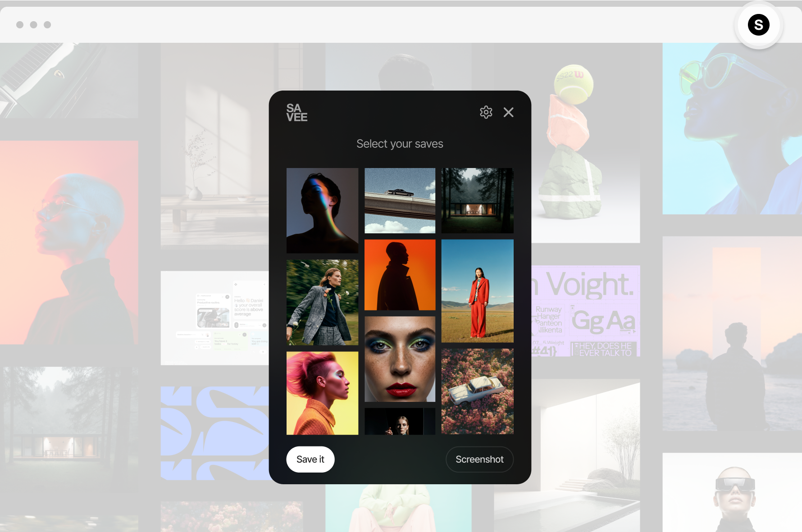Open blue S pattern background image
Screen dimensions: 802x532
coord(215,433)
